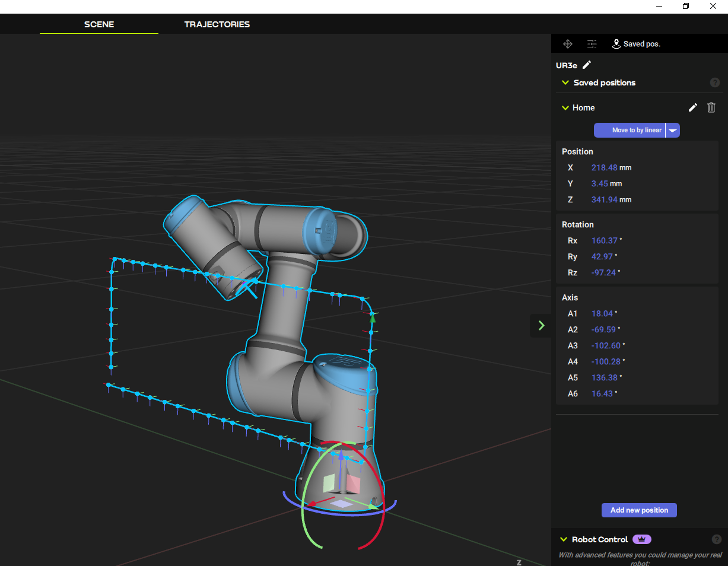Click the red square on the robot base
This screenshot has width=728, height=566.
354,484
